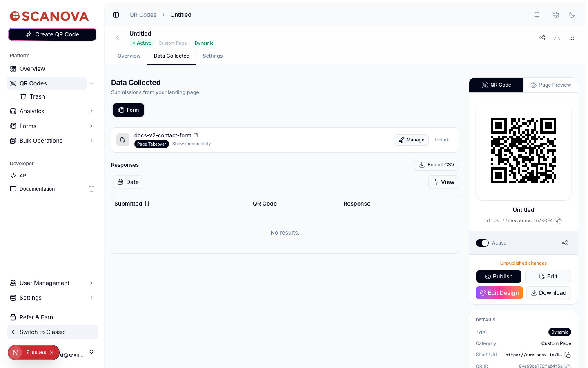Expand the User Management menu

[91, 283]
